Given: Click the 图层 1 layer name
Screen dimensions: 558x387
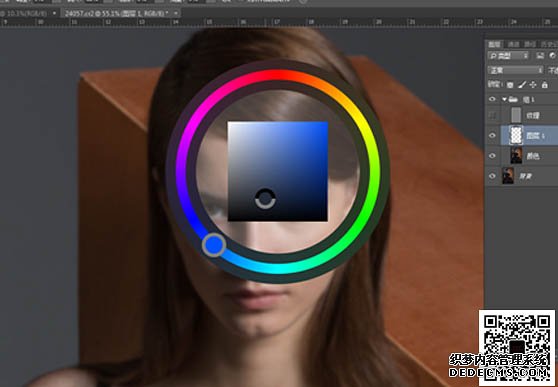Looking at the screenshot, I should (x=536, y=136).
